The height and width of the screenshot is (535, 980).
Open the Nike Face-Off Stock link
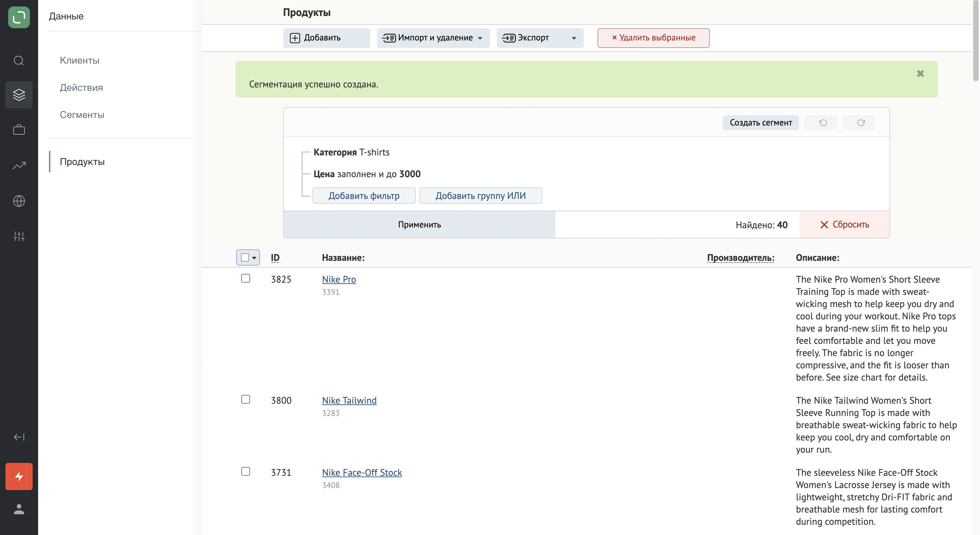click(362, 472)
